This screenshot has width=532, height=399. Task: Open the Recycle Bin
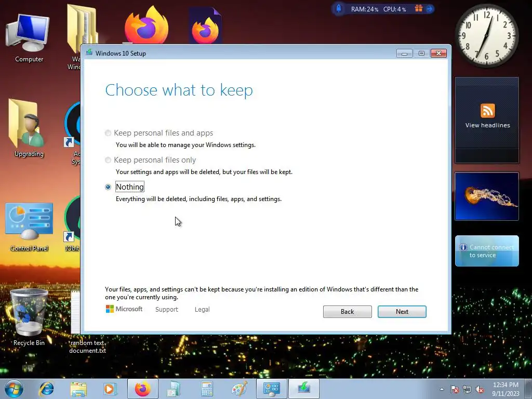(29, 317)
